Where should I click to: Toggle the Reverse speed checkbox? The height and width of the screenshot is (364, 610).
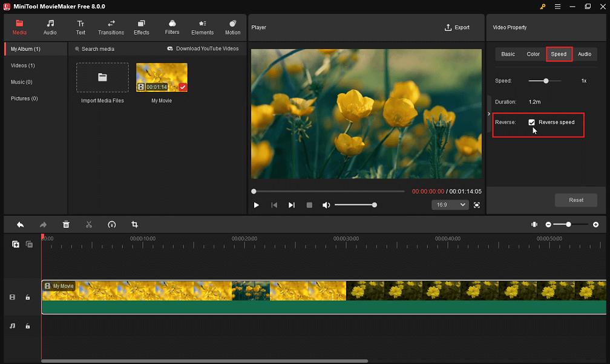pyautogui.click(x=531, y=122)
